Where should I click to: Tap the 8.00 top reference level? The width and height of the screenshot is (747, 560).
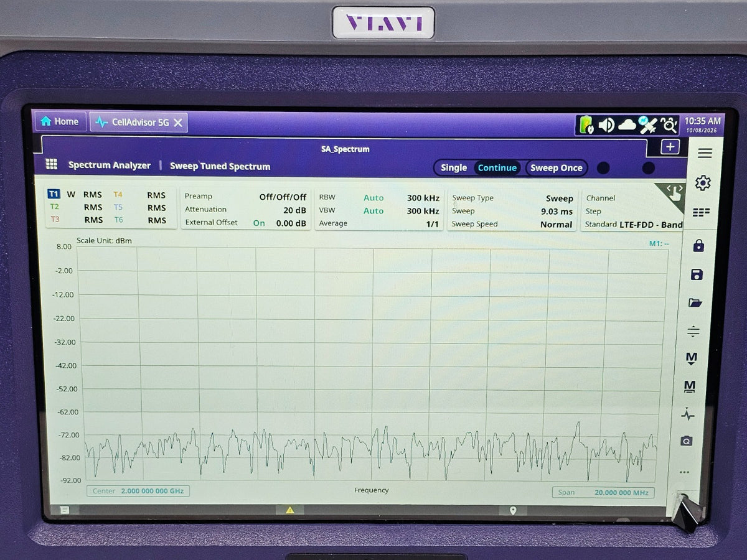coord(64,246)
